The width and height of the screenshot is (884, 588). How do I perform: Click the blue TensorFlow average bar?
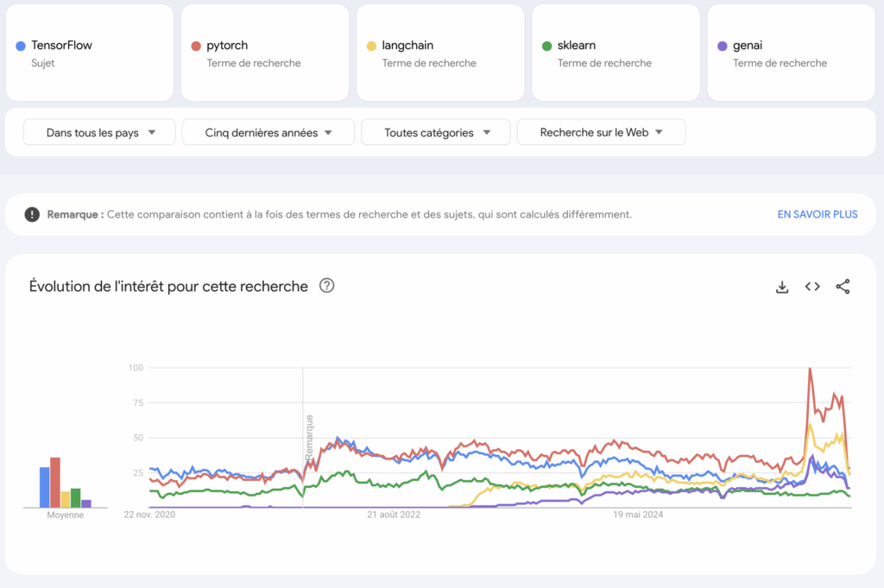click(x=45, y=487)
